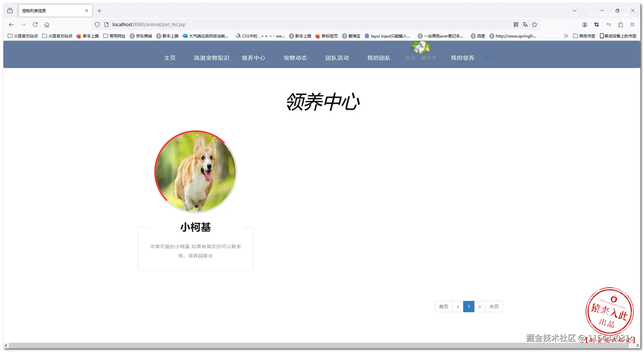The height and width of the screenshot is (352, 644).
Task: Open the browser home page icon
Action: point(47,25)
